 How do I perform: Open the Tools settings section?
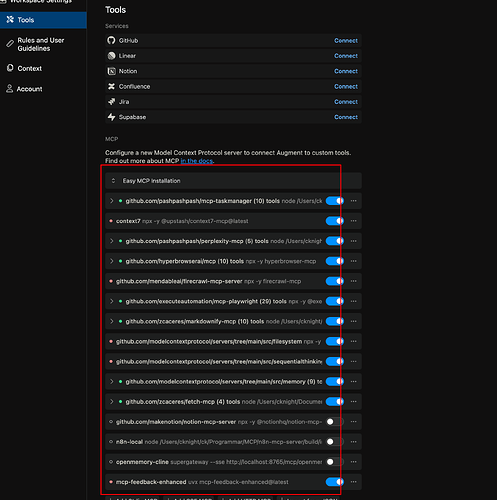point(43,20)
